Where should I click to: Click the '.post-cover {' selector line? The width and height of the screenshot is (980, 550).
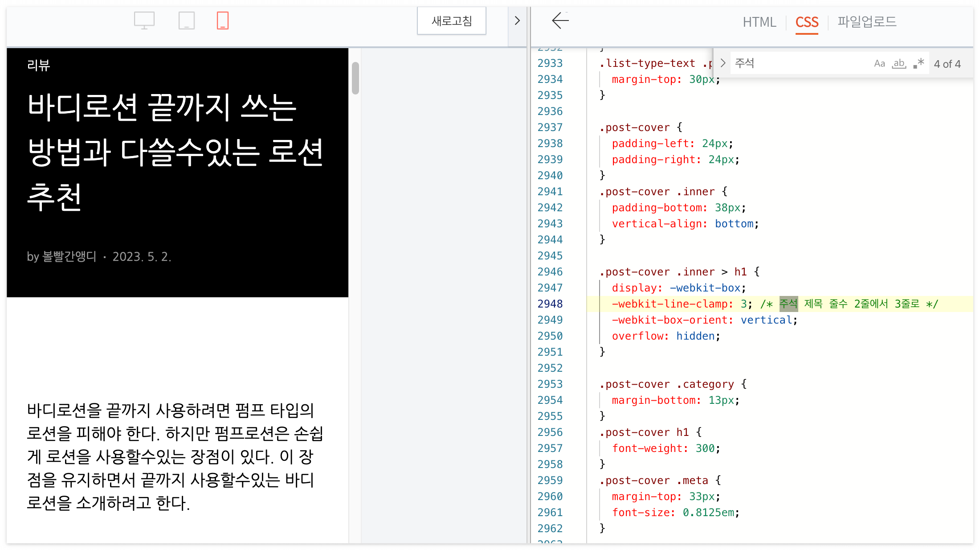[641, 127]
